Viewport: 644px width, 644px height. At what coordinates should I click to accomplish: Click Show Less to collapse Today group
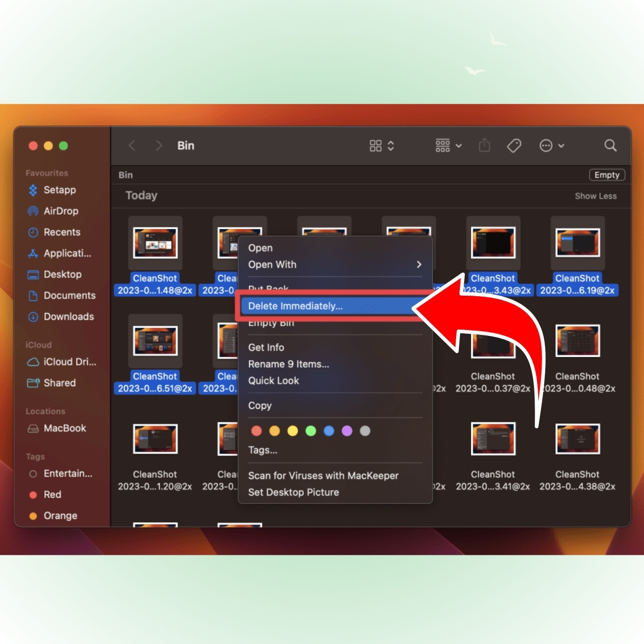596,196
